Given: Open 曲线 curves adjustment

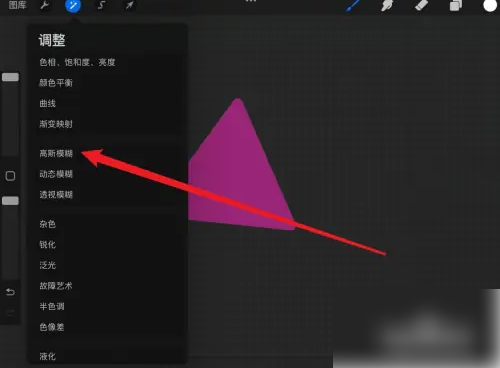Looking at the screenshot, I should (47, 103).
